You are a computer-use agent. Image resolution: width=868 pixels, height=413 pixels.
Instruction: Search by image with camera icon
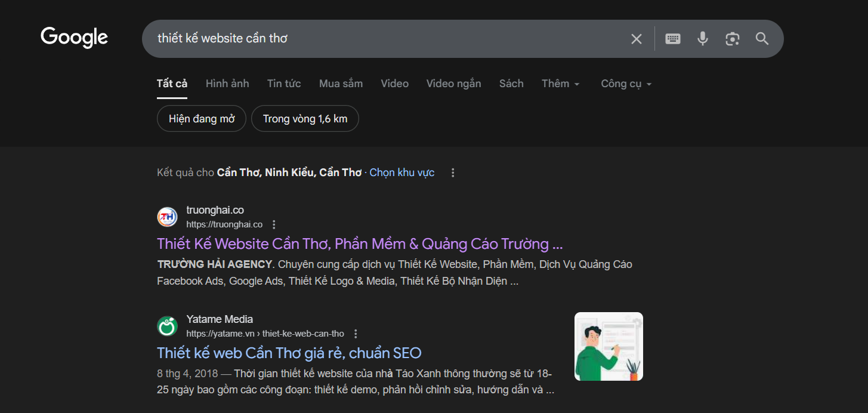click(x=733, y=39)
